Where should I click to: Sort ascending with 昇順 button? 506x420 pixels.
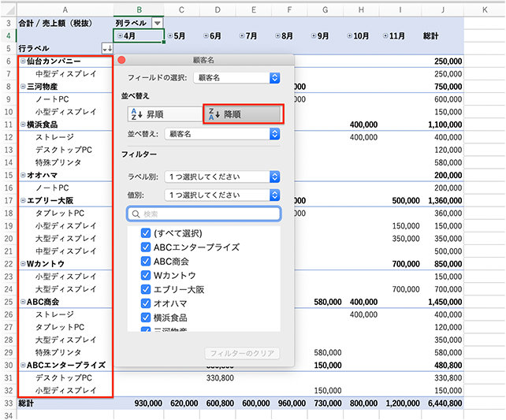(x=166, y=114)
